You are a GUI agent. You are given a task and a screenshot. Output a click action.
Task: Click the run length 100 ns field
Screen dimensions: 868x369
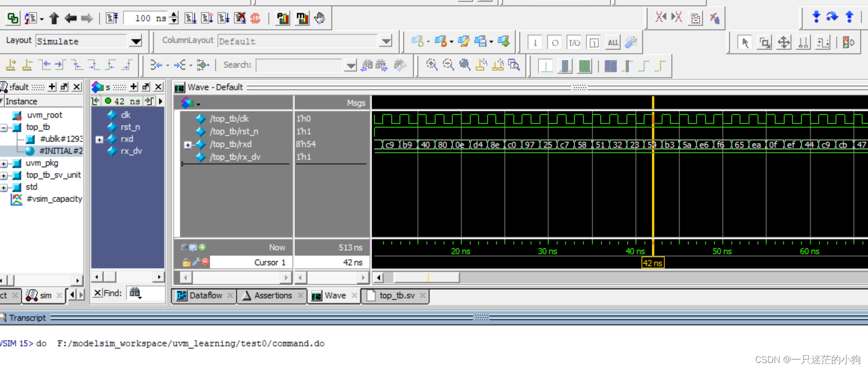146,18
